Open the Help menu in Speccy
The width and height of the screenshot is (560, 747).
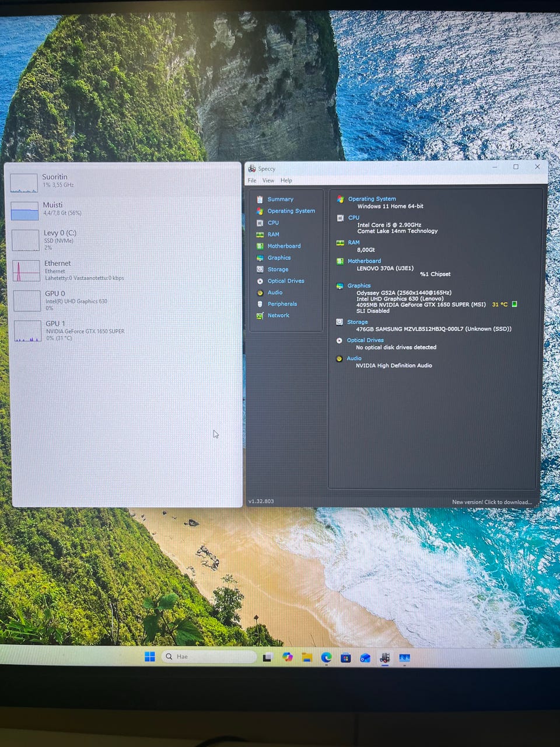(x=286, y=180)
